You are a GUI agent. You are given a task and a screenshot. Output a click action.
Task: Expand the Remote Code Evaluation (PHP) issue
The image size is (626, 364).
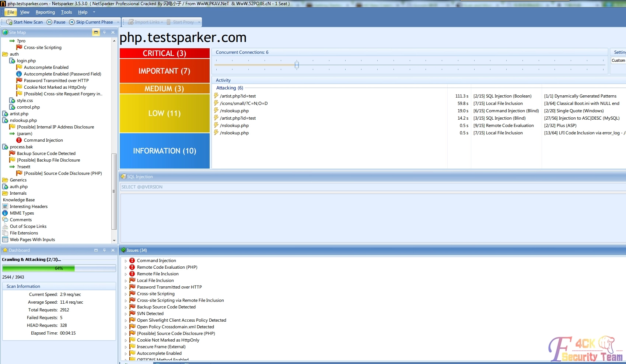(126, 267)
